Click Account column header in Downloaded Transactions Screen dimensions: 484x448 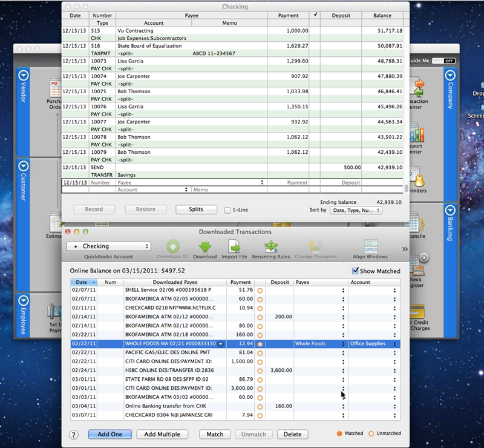(x=374, y=282)
